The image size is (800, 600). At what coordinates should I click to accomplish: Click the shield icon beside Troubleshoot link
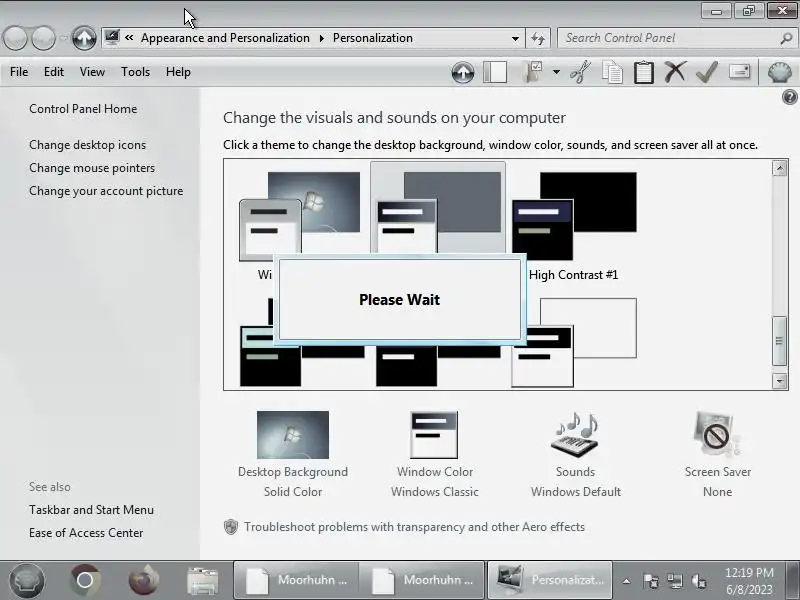pos(231,527)
